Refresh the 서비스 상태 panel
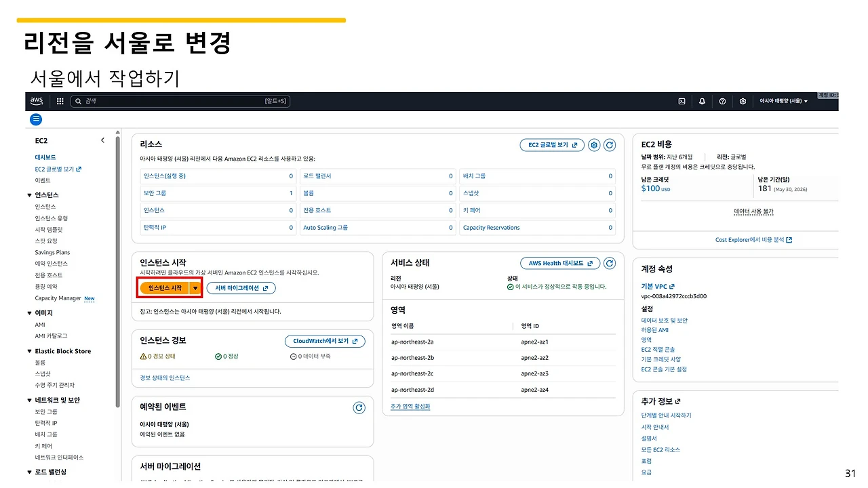This screenshot has width=868, height=488. 609,263
